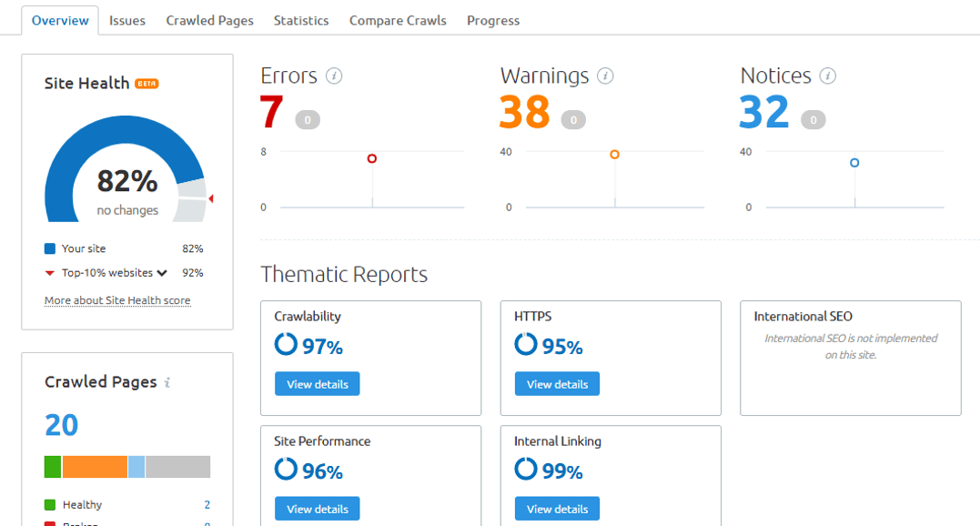Go to the Compare Crawls tab
Image resolution: width=980 pixels, height=526 pixels.
pyautogui.click(x=399, y=21)
